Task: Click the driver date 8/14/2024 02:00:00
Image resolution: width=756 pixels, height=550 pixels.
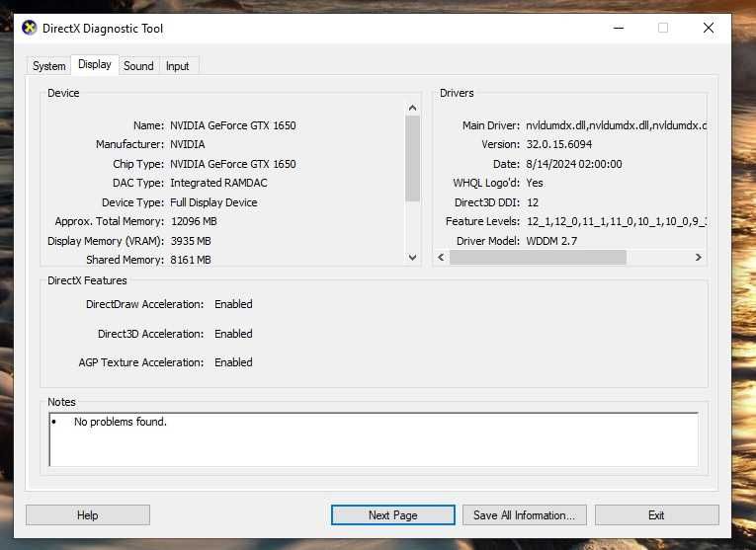Action: [x=574, y=164]
